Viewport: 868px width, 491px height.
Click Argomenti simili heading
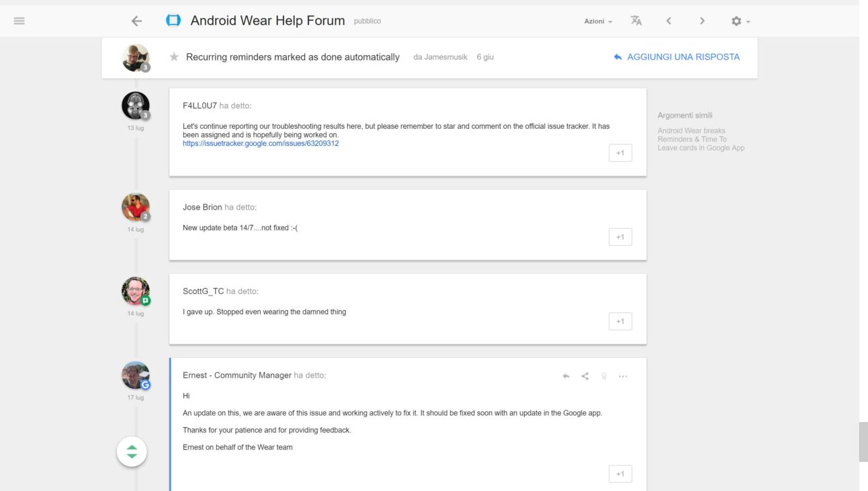(685, 116)
